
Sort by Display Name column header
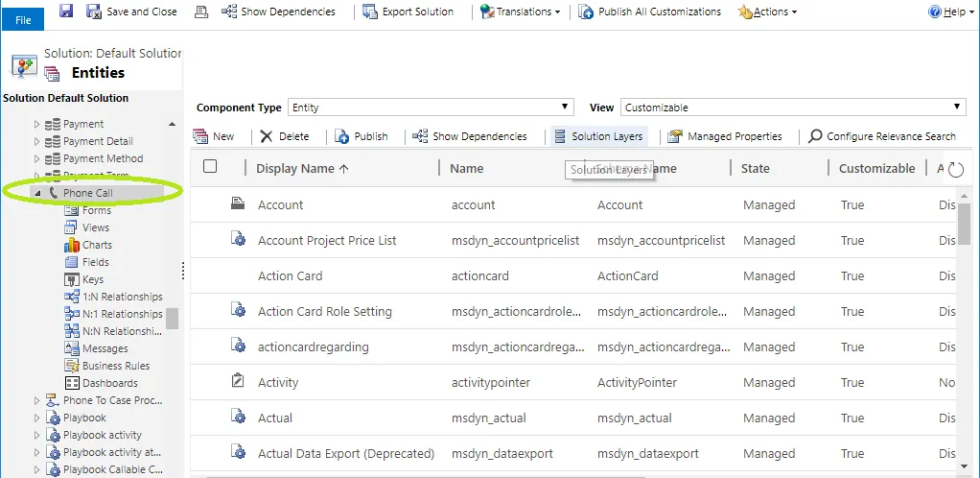coord(302,168)
